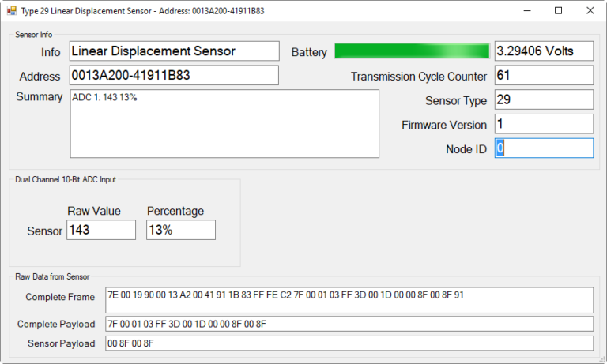Click into the Address field

174,76
